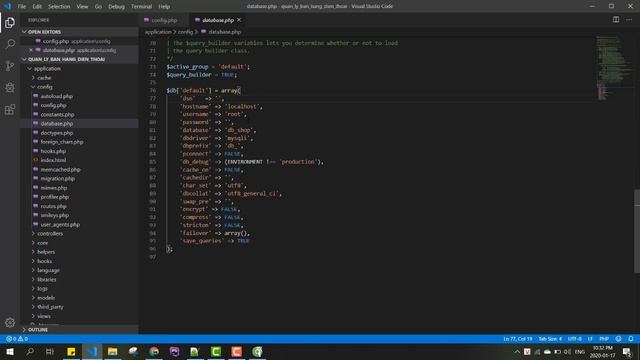The image size is (640, 360).
Task: Click the line and column indicator
Action: click(518, 339)
